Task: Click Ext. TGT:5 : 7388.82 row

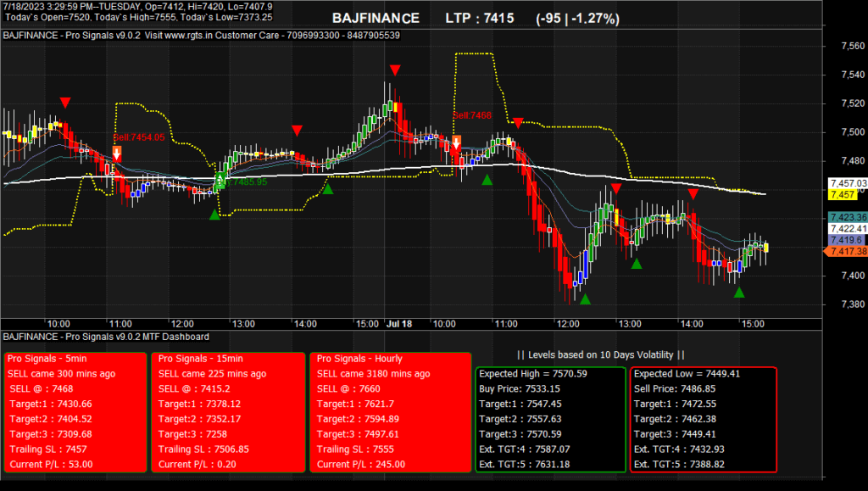Action: [x=679, y=465]
